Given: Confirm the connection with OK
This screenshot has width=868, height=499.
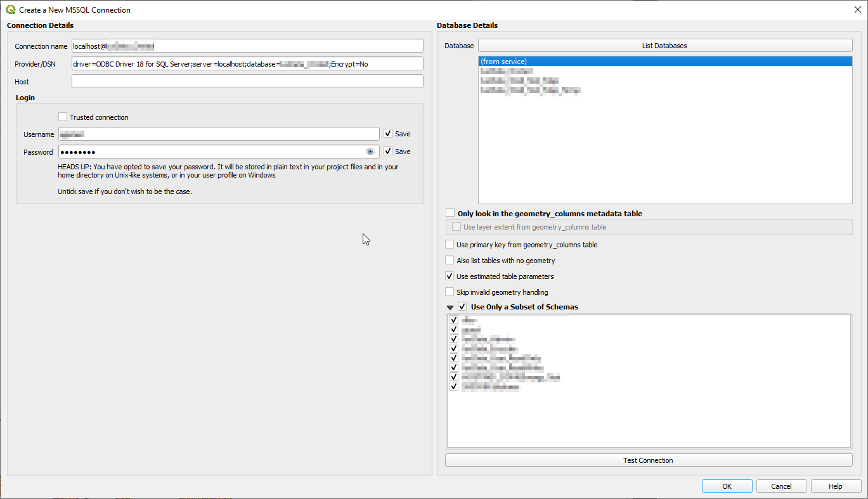Looking at the screenshot, I should pyautogui.click(x=727, y=486).
